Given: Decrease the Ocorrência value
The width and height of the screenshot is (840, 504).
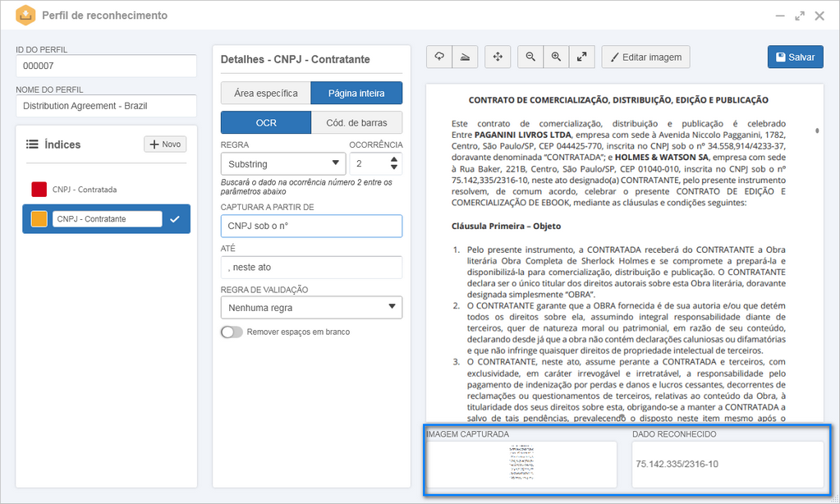Looking at the screenshot, I should pos(394,167).
